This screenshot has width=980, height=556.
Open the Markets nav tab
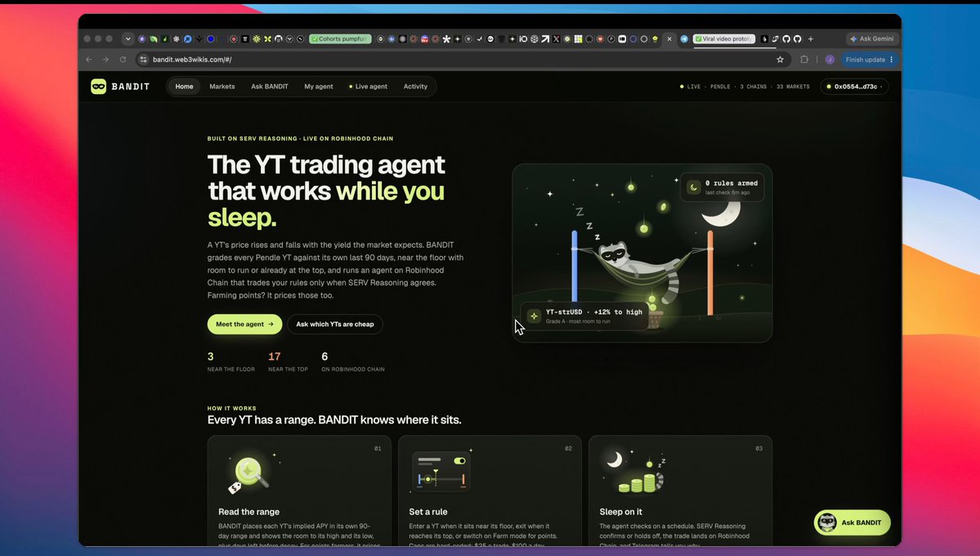coord(222,87)
